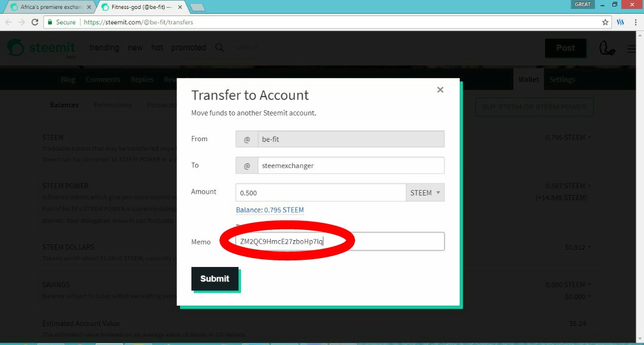Viewport: 644px width, 345px height.
Task: Expand the 0.507 STEEM power dropdown
Action: pos(568,186)
